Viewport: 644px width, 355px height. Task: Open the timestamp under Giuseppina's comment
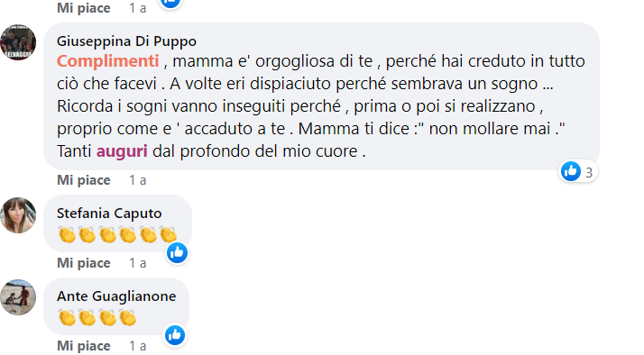click(138, 180)
